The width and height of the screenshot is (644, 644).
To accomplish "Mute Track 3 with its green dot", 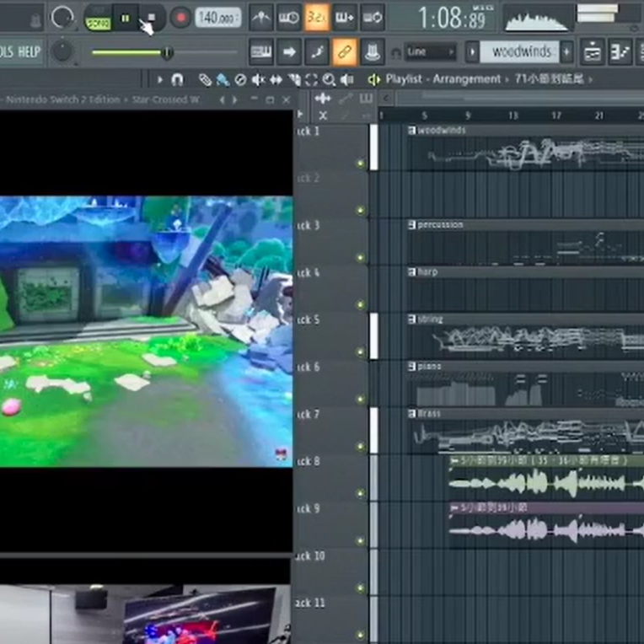I will click(x=360, y=258).
